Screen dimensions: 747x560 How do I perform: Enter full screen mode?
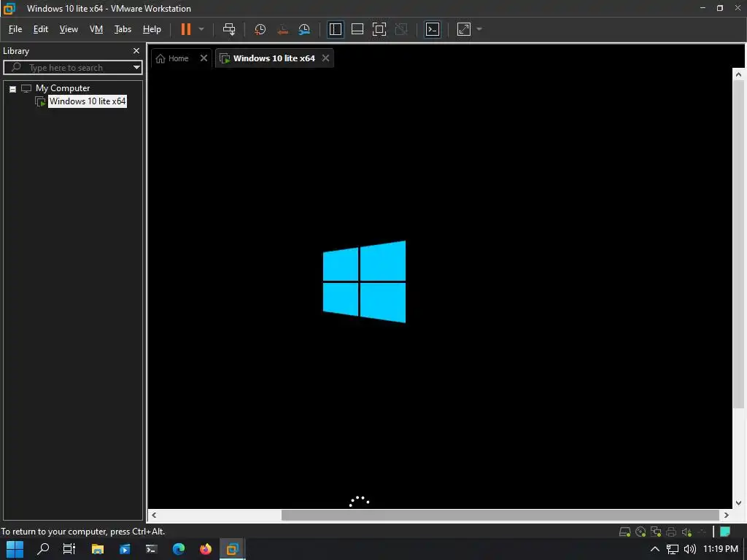(379, 29)
